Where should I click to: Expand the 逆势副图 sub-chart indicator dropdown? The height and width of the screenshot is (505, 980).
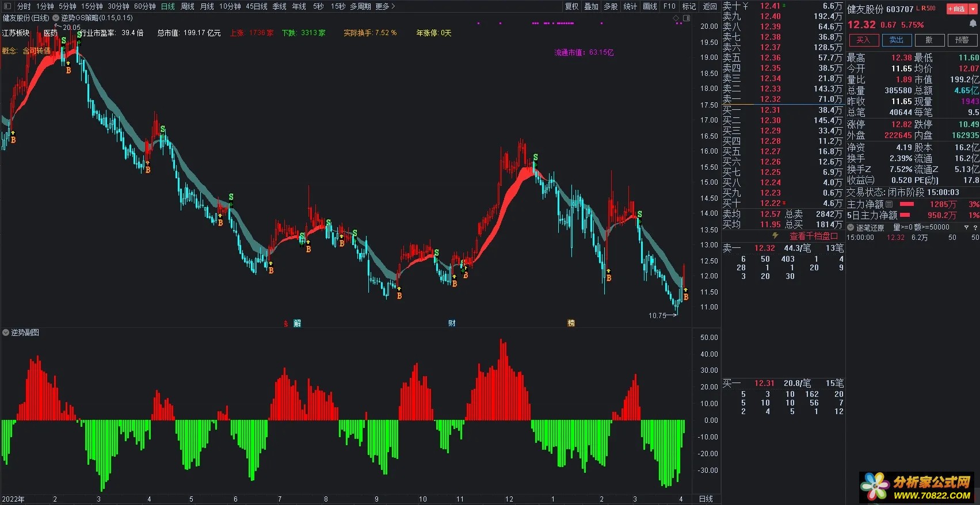[x=6, y=332]
